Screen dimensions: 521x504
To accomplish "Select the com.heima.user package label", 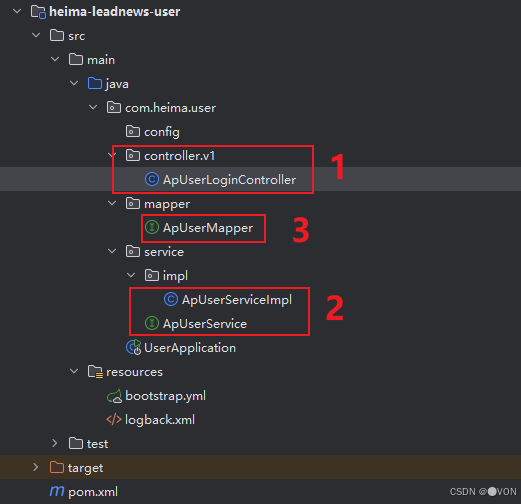I will click(x=170, y=108).
